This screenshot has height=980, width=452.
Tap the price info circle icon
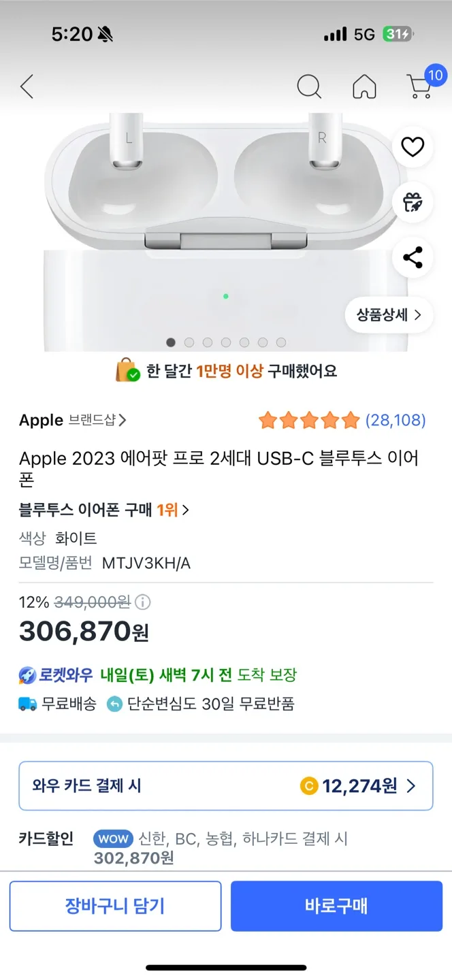(143, 602)
